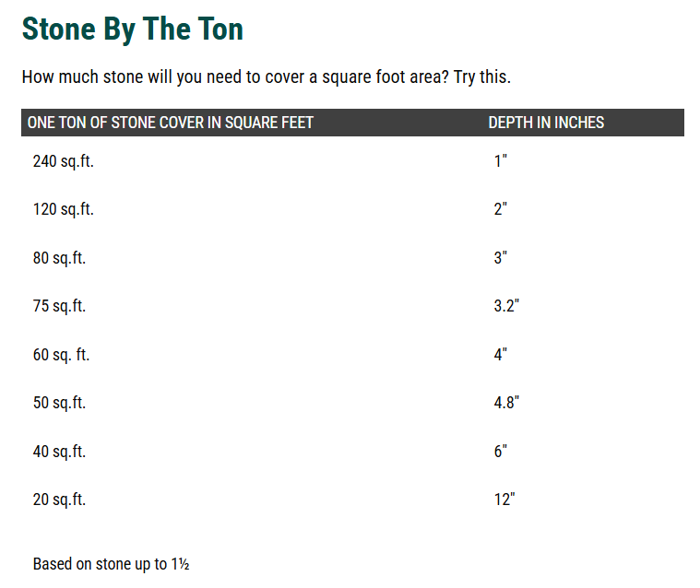Viewport: 700px width, 588px height.
Task: Click the 2" depth value
Action: click(501, 209)
